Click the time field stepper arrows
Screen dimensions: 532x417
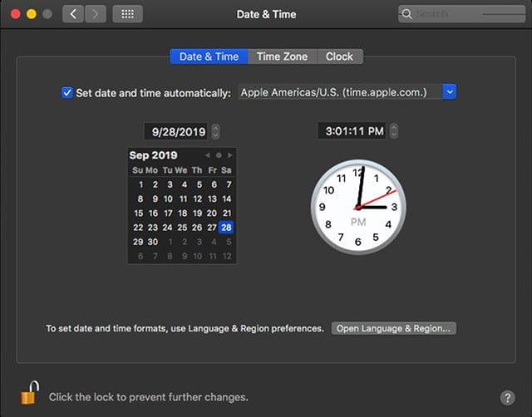pyautogui.click(x=394, y=131)
